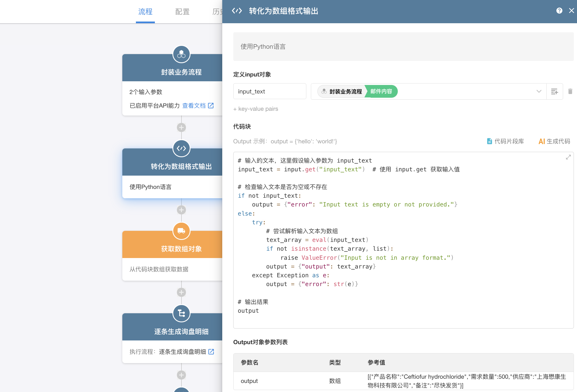Click the add-field list icon beside dropdown
The height and width of the screenshot is (392, 577).
(x=554, y=91)
